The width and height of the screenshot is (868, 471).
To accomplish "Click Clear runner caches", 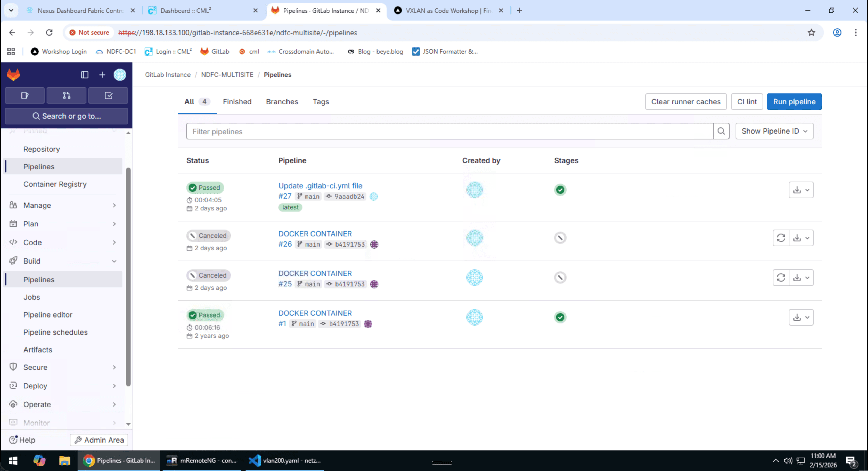I will point(686,101).
